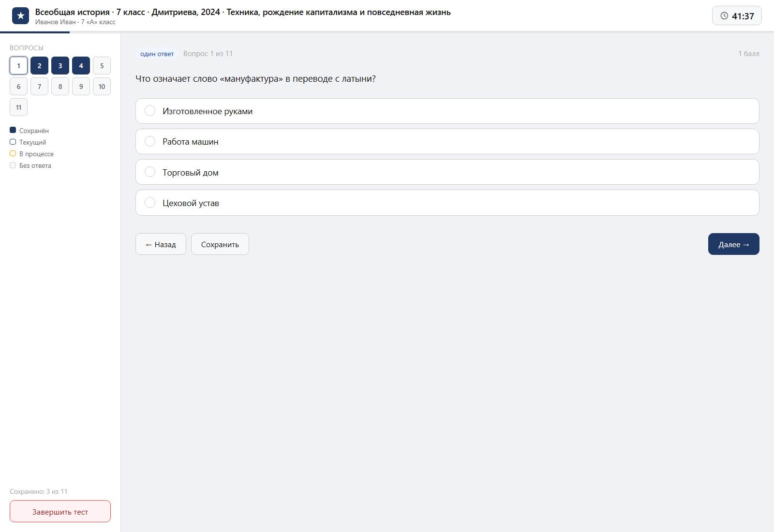
Task: Choose the «Цеховой устав» option
Action: click(x=447, y=203)
